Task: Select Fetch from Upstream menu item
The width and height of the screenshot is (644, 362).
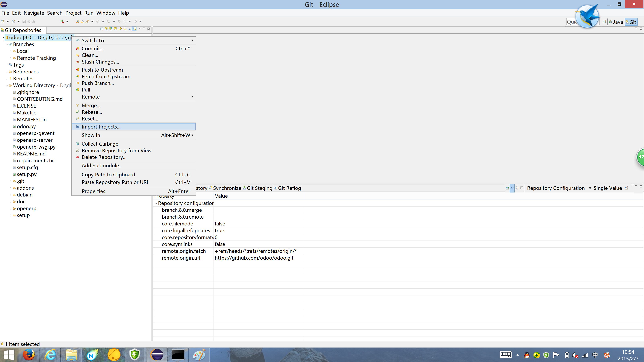Action: [x=133, y=76]
